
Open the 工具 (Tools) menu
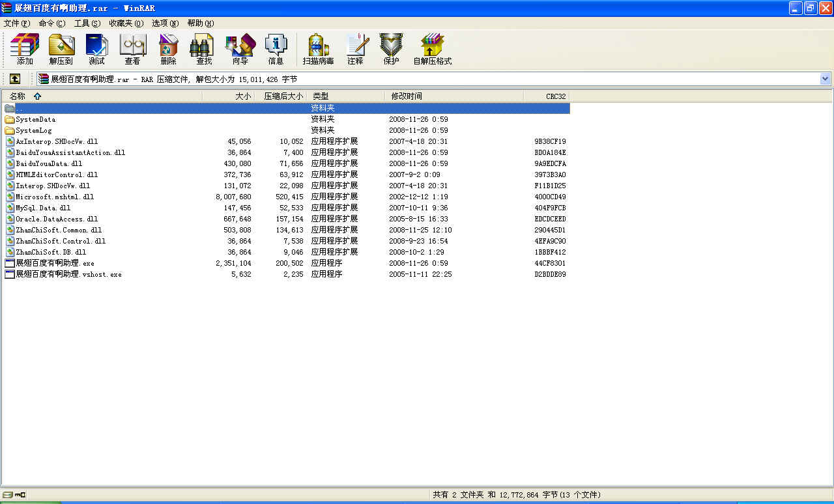point(87,23)
